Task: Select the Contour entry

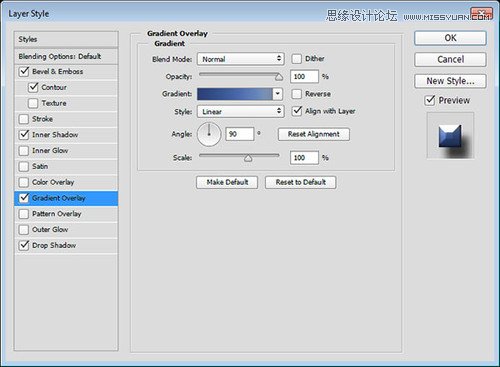Action: tap(54, 87)
